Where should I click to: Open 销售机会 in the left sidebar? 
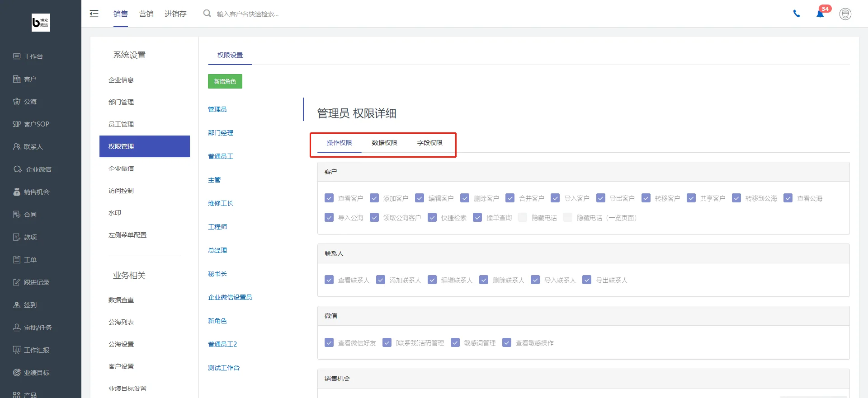pos(31,192)
